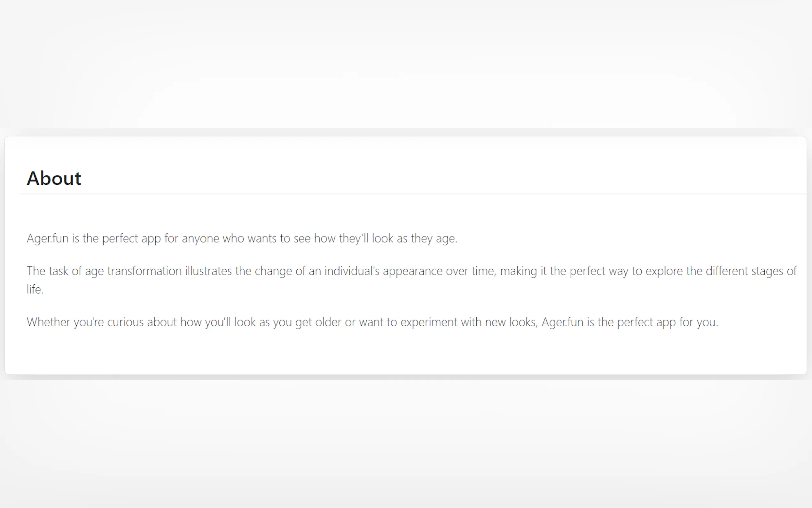Image resolution: width=812 pixels, height=508 pixels.
Task: Click the wrapped word "life."
Action: [x=35, y=289]
